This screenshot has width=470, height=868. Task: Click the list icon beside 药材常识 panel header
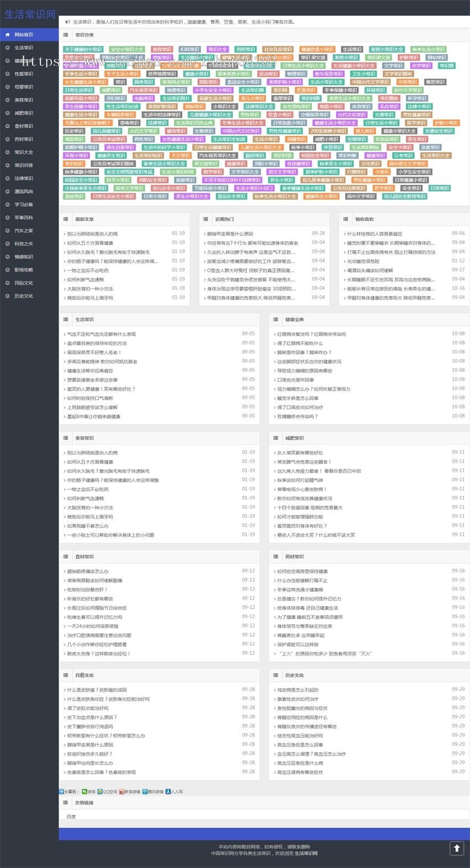click(275, 557)
